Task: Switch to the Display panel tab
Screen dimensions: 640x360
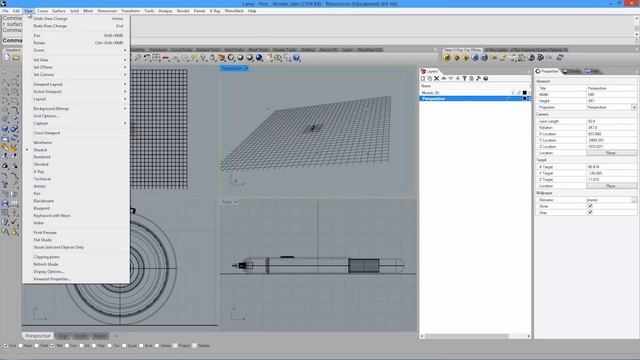Action: click(x=572, y=71)
